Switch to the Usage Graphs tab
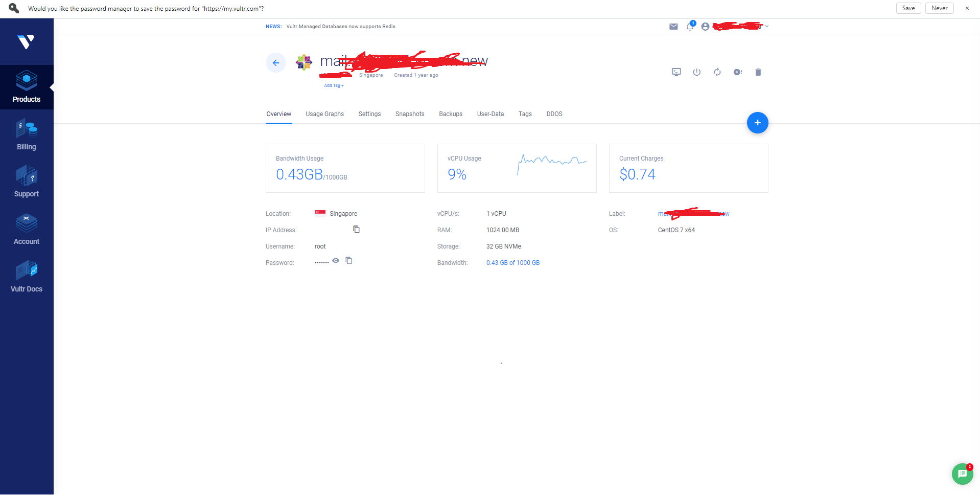This screenshot has height=495, width=980. coord(325,114)
